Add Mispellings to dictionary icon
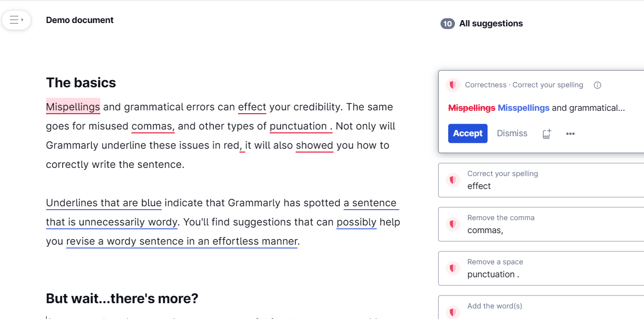 (x=547, y=134)
